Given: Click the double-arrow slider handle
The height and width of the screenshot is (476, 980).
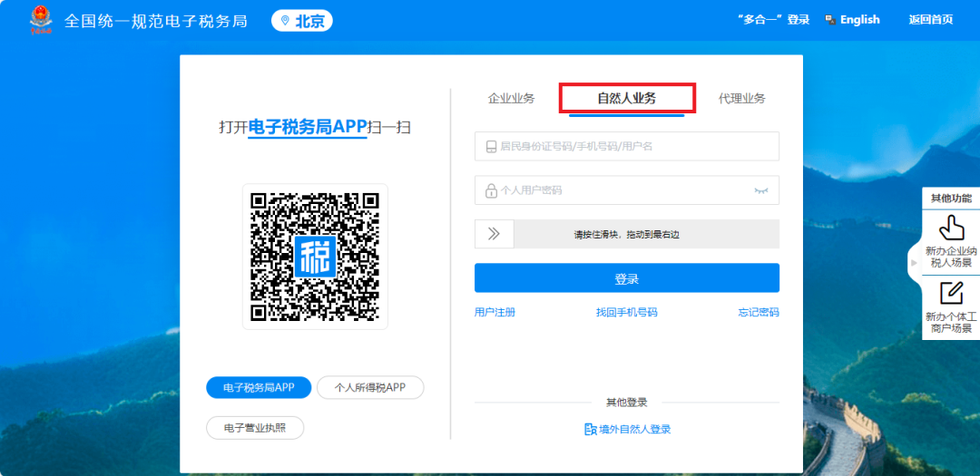Looking at the screenshot, I should 495,234.
